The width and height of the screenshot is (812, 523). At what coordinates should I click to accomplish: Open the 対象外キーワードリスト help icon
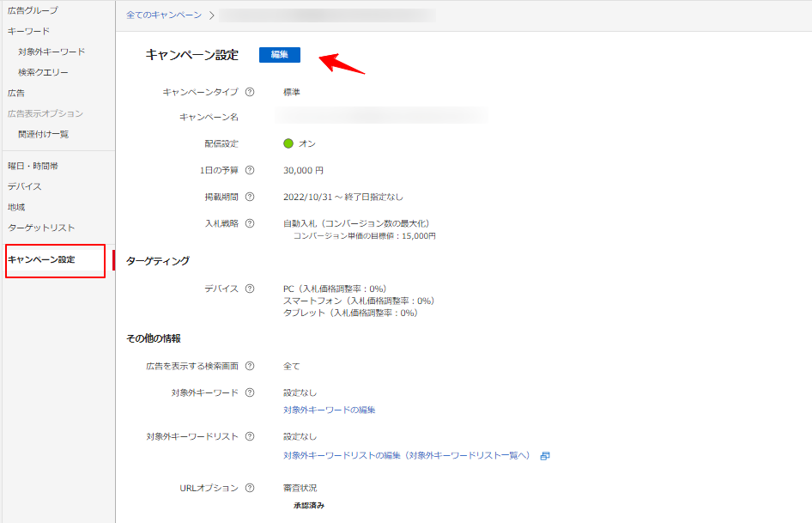point(250,436)
